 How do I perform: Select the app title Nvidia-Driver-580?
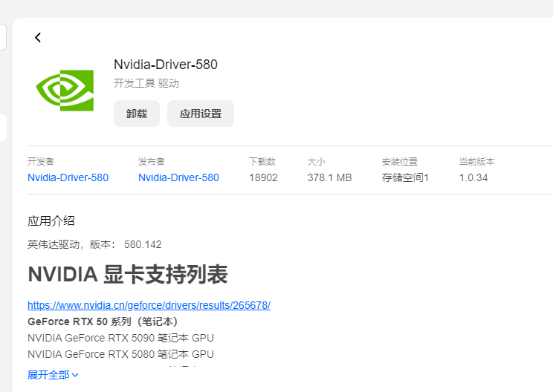coord(166,65)
